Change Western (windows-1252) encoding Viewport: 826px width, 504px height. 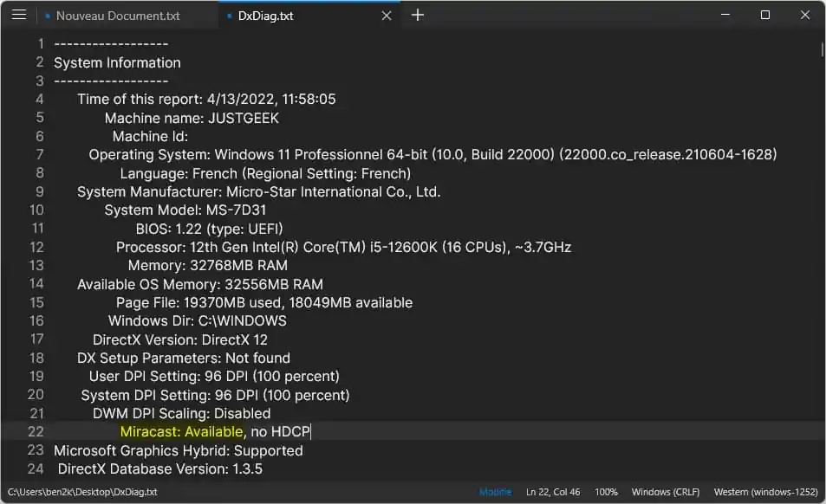click(x=765, y=492)
